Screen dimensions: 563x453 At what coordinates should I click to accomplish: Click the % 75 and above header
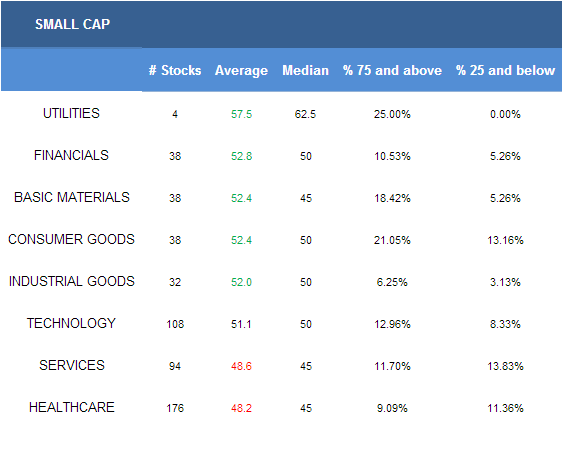(392, 70)
